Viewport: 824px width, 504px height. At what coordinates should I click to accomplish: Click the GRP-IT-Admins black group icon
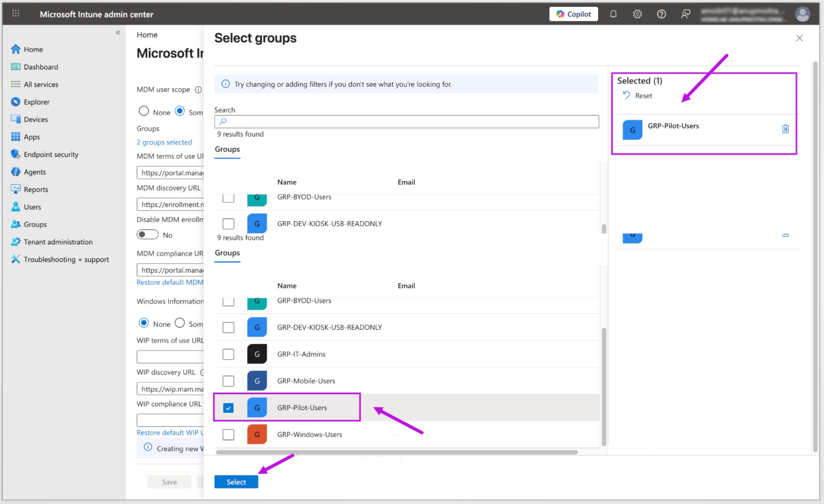tap(257, 354)
